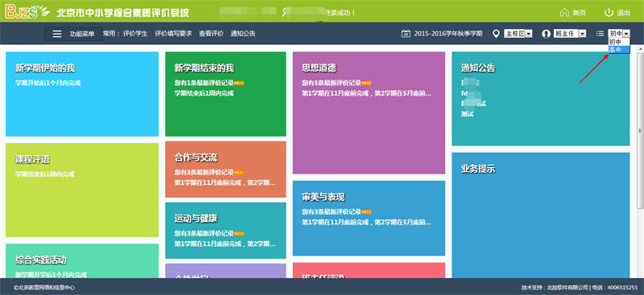This screenshot has width=644, height=295.
Task: Click the user avatar icon beside 班主任
Action: click(x=546, y=34)
